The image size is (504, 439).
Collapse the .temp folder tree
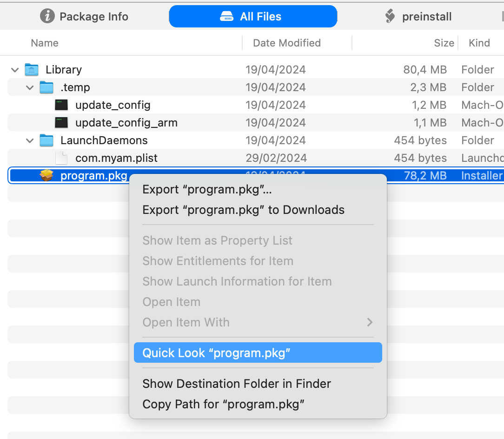[29, 87]
